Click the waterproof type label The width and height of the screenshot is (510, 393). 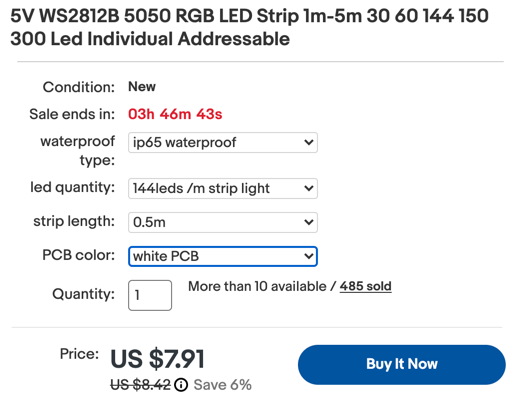click(x=78, y=151)
